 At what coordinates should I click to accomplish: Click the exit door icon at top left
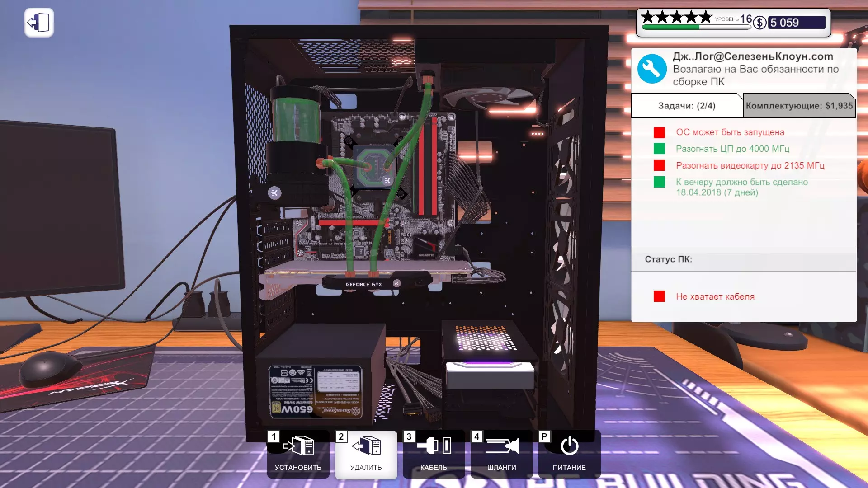[39, 23]
